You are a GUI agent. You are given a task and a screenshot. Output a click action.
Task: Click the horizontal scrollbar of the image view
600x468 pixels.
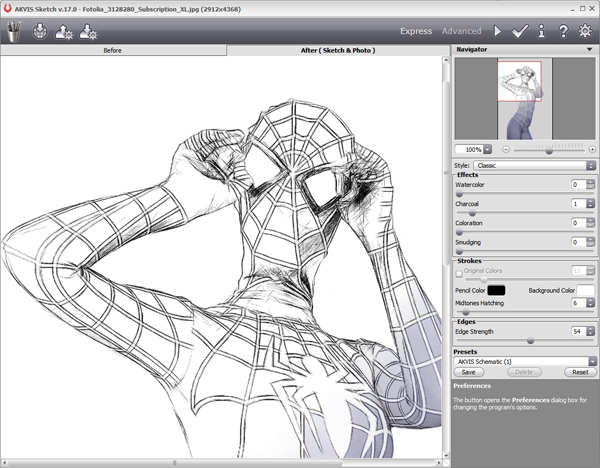[221, 463]
